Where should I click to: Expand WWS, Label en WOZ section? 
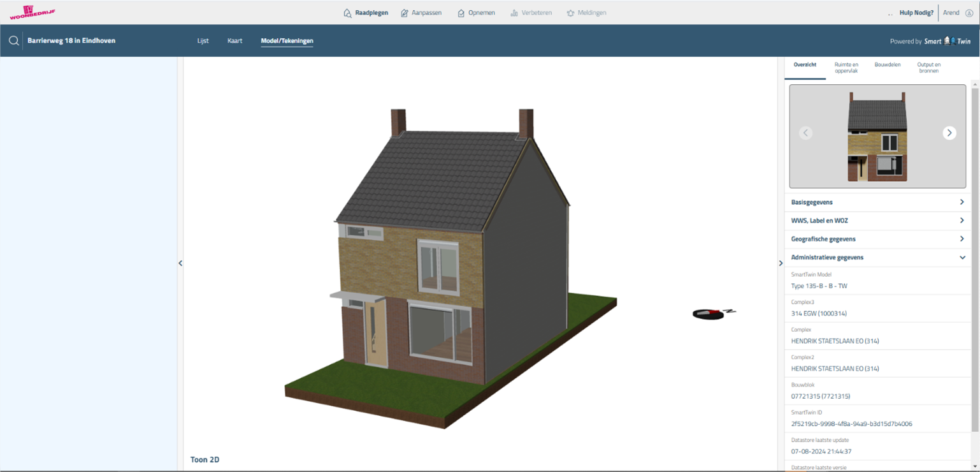tap(877, 221)
